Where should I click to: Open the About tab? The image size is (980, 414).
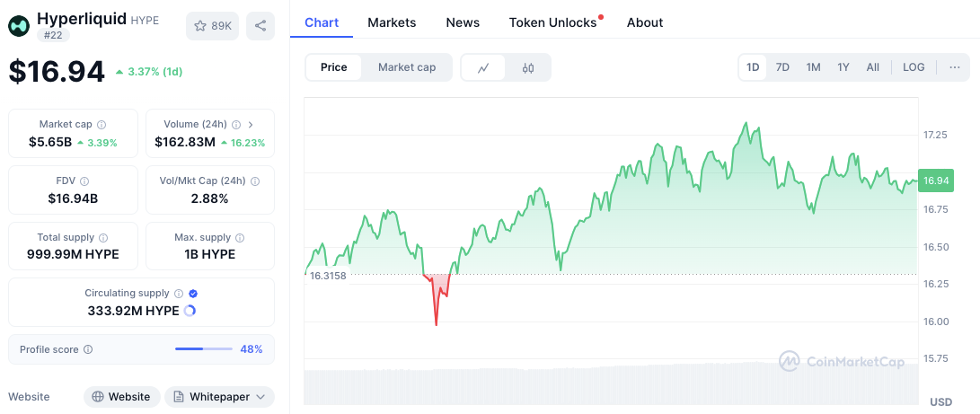pyautogui.click(x=645, y=22)
